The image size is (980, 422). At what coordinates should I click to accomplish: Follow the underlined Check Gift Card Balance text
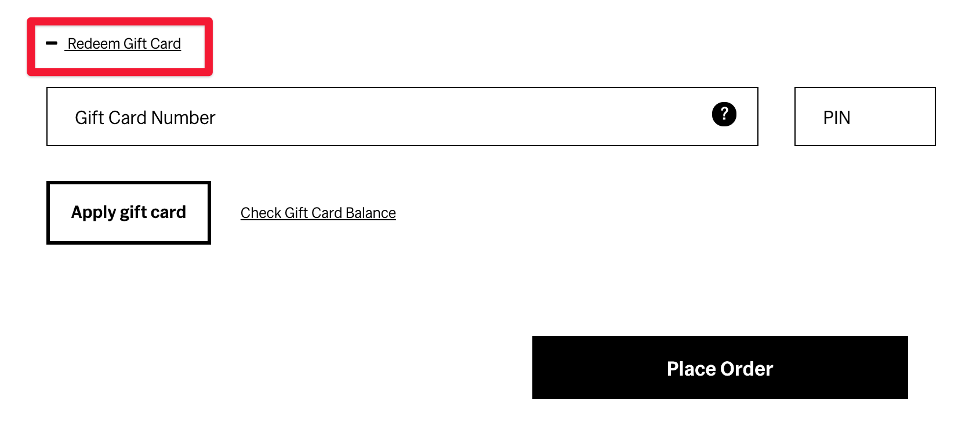pos(318,213)
